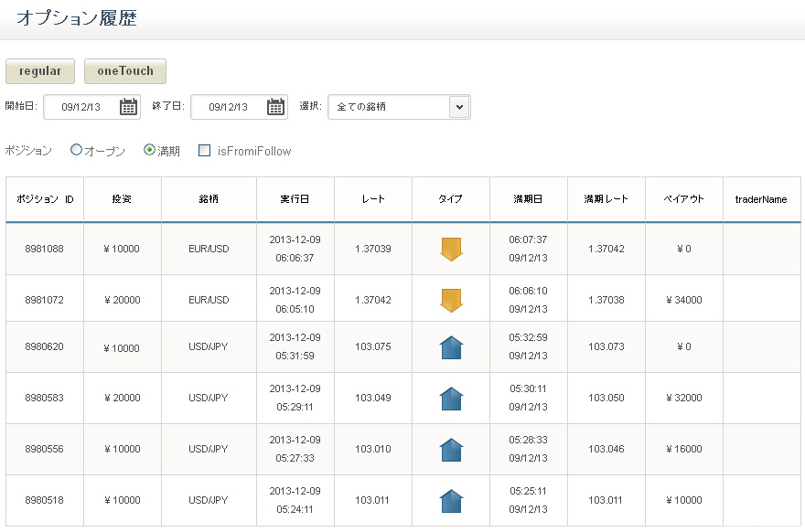Select position ID 8981072
The image size is (805, 532).
click(44, 300)
